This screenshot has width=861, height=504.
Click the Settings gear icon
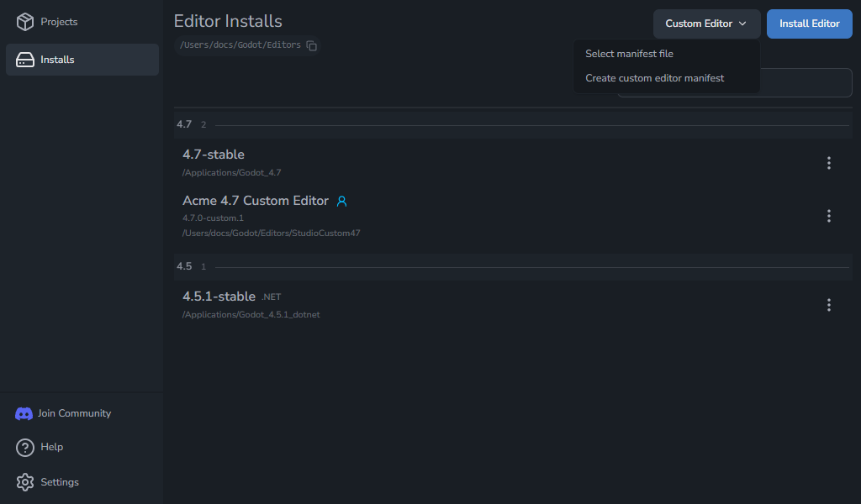click(x=24, y=482)
